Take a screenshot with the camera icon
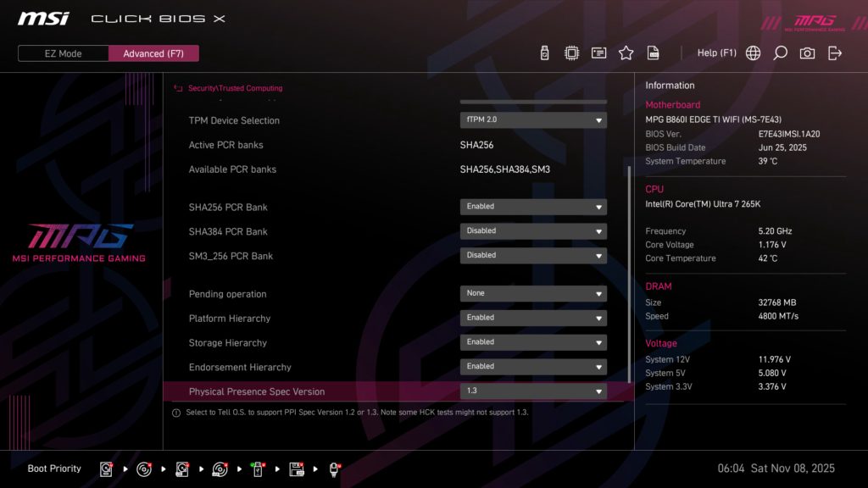Viewport: 868px width, 488px height. (807, 53)
